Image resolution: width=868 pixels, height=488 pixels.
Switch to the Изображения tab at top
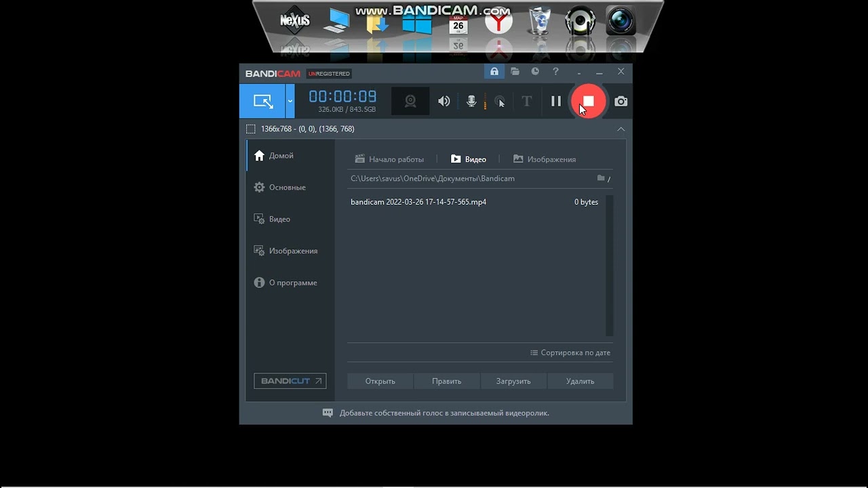[545, 159]
